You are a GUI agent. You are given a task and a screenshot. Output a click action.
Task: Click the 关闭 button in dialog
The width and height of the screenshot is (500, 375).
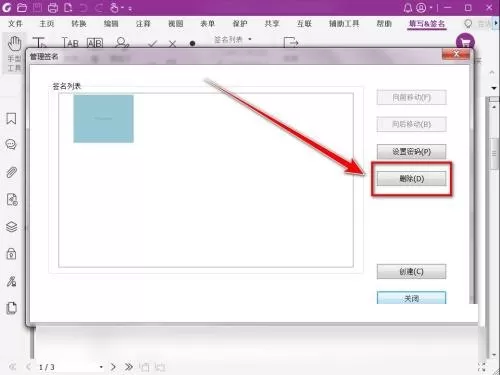click(x=411, y=298)
